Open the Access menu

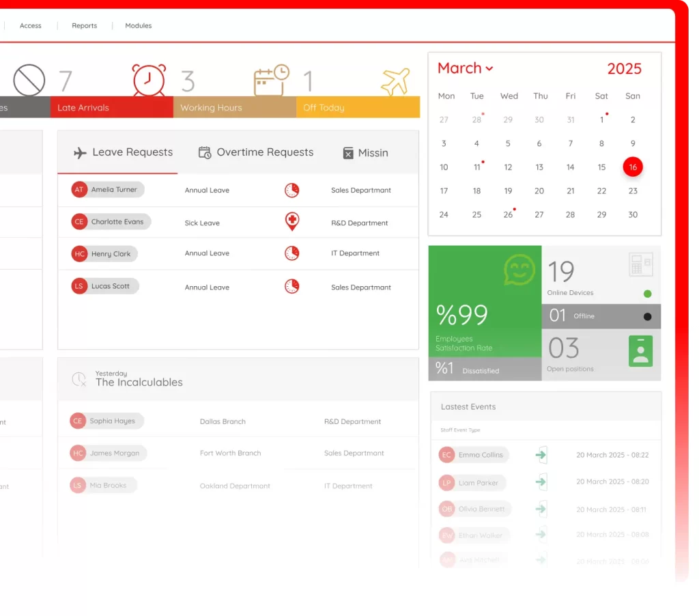point(30,26)
